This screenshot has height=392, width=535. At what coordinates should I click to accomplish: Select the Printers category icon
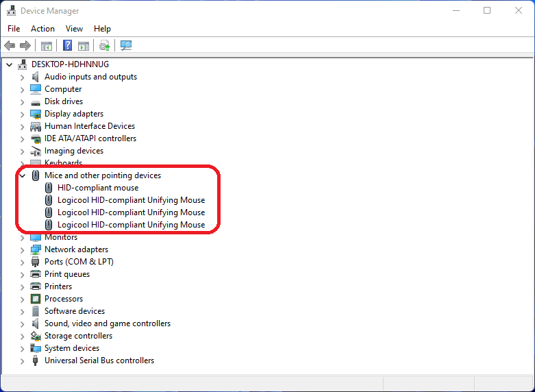click(36, 286)
